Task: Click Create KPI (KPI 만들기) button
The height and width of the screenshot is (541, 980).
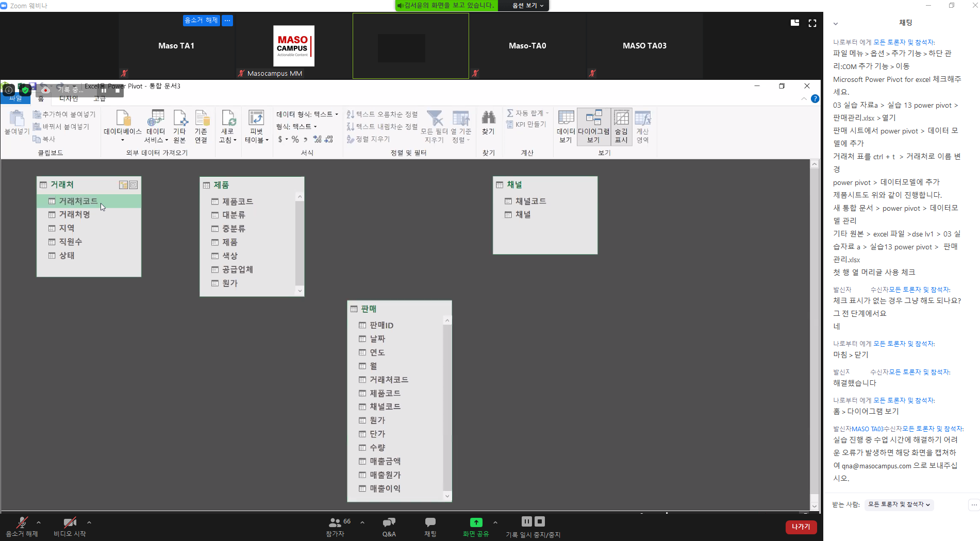Action: coord(527,125)
